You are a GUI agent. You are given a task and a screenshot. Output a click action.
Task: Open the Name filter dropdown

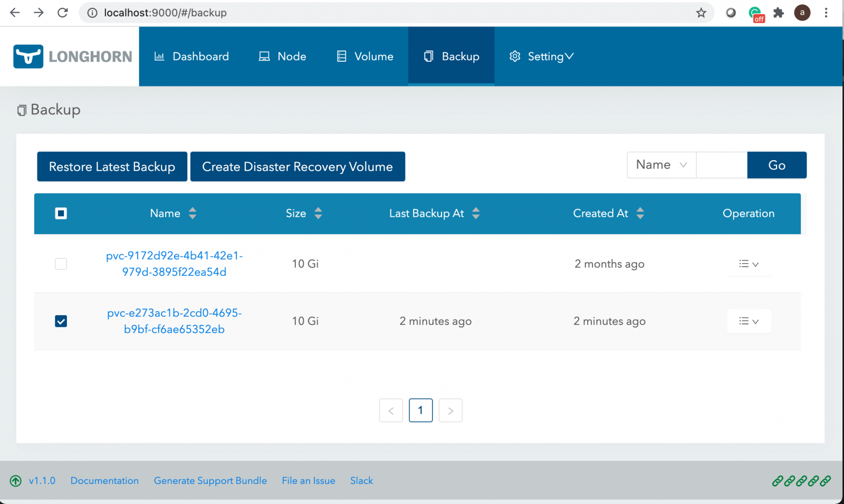pyautogui.click(x=661, y=165)
